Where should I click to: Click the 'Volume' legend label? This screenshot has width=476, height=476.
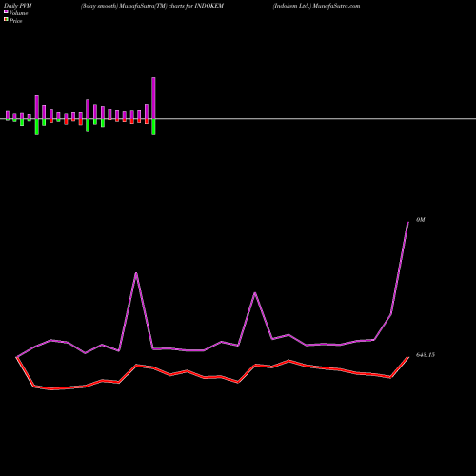click(x=18, y=13)
